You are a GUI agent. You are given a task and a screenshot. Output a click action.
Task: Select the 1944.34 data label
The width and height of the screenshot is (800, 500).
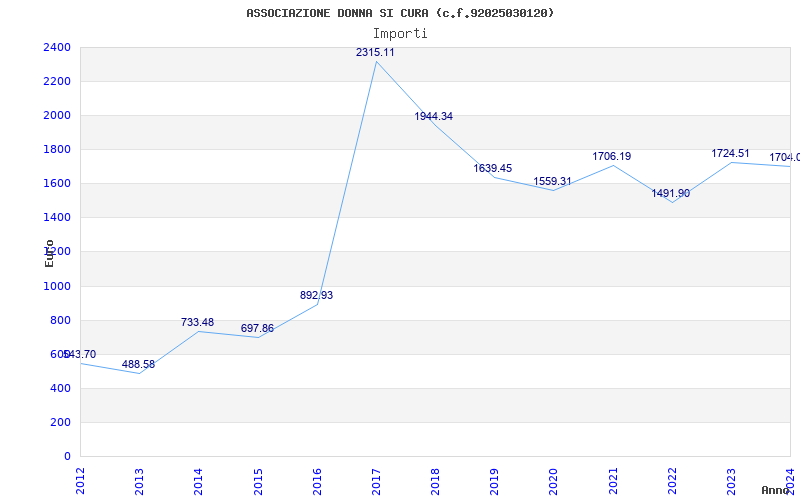point(433,116)
